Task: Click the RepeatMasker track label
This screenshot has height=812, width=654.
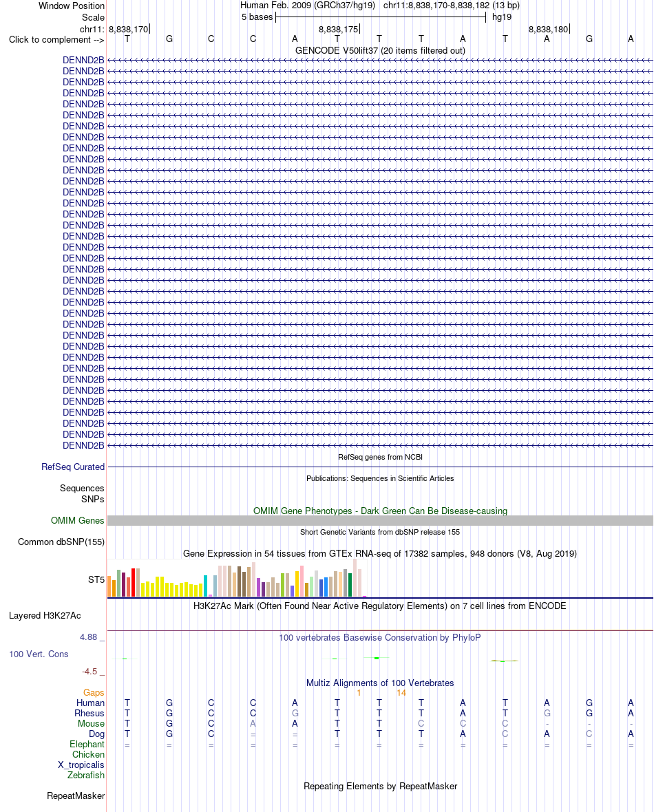Action: [76, 795]
